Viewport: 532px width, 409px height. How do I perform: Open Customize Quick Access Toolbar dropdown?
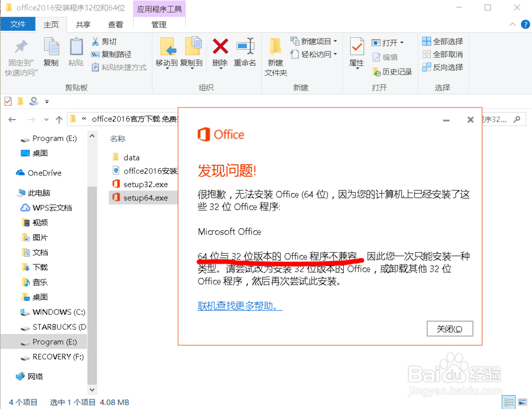coord(47,102)
